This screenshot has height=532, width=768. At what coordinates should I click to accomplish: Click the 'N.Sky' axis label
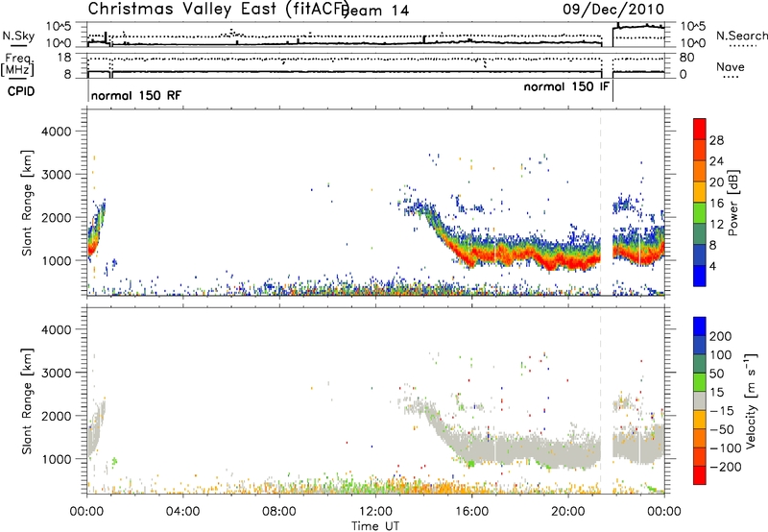pos(18,36)
